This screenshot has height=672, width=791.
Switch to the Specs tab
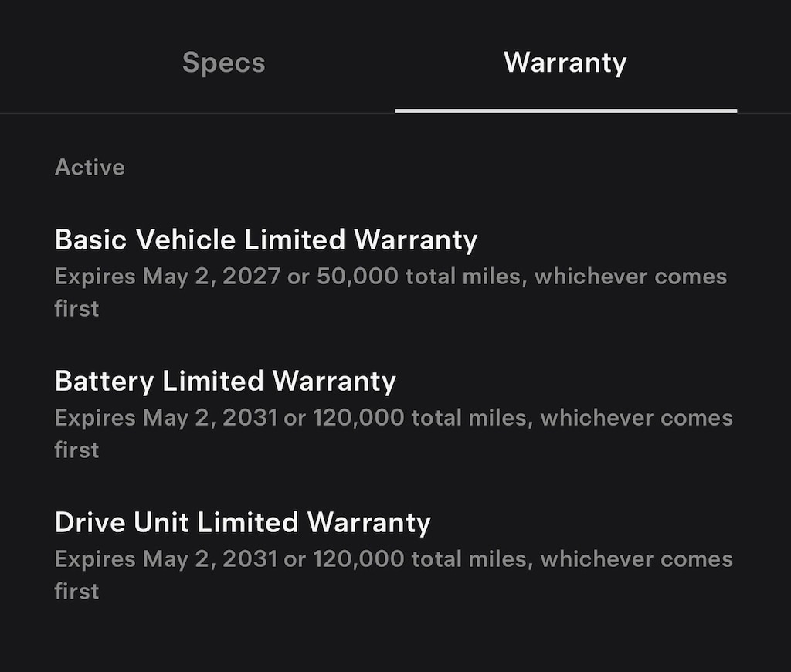[x=223, y=63]
